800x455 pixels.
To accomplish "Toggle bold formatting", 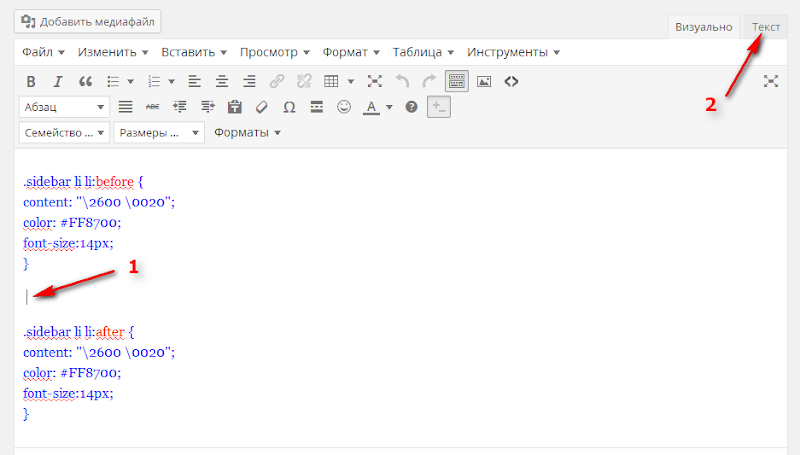I will pos(30,81).
